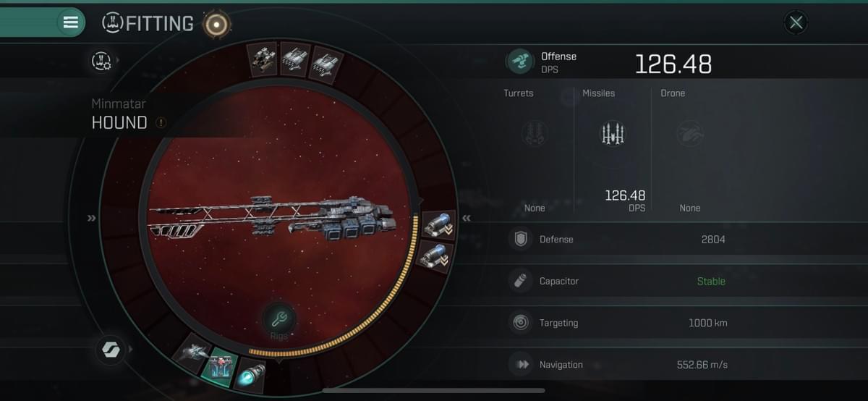Toggle the swap icon at bottom left
This screenshot has width=868, height=401.
(x=109, y=350)
